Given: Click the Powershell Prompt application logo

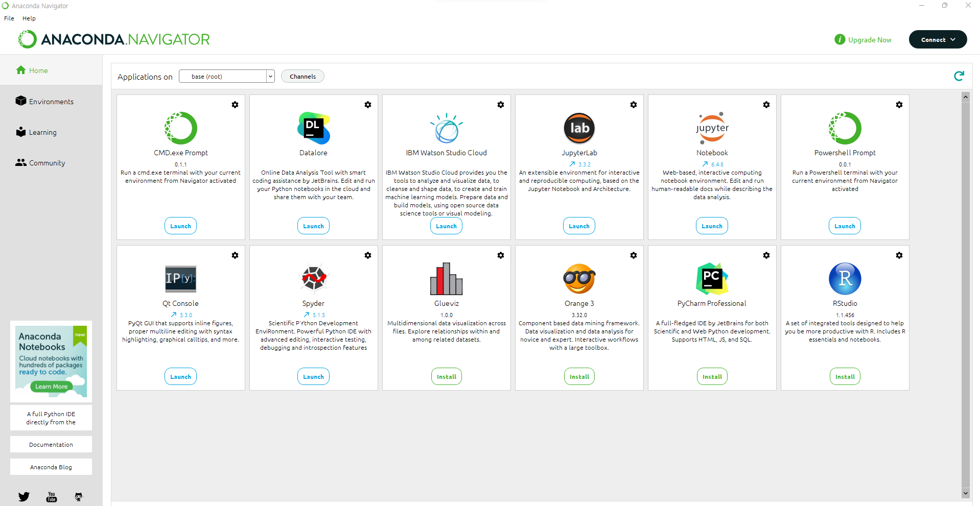Looking at the screenshot, I should point(845,128).
